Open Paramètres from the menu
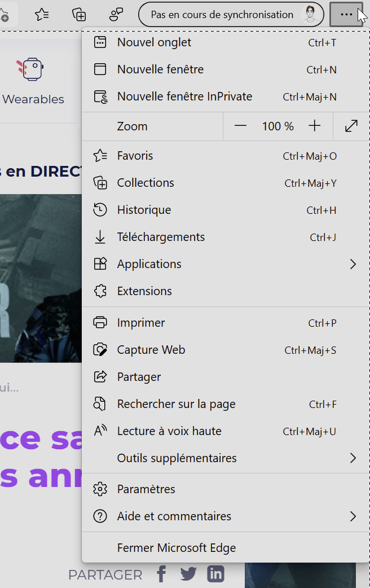 226,489
